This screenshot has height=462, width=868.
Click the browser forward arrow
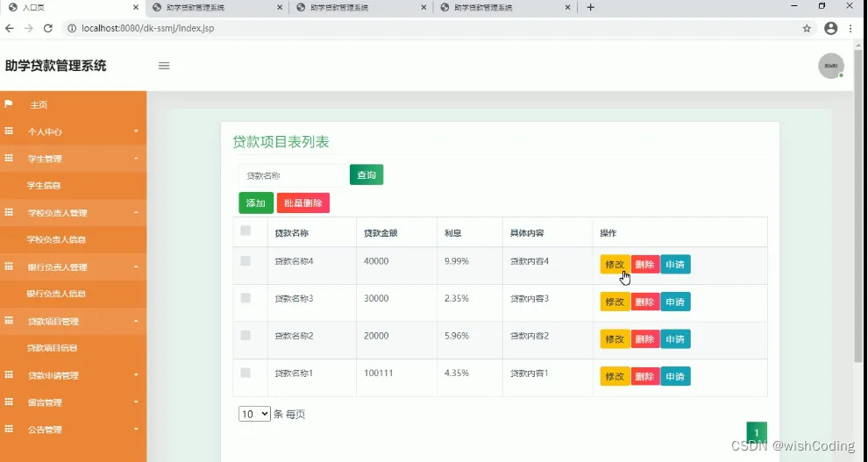point(29,28)
